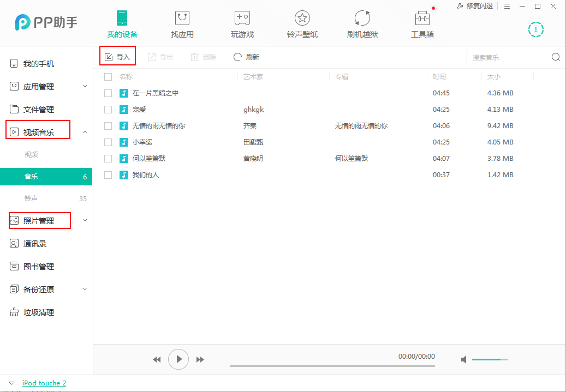
Task: Check the checkbox next to 小幸运
Action: (108, 142)
